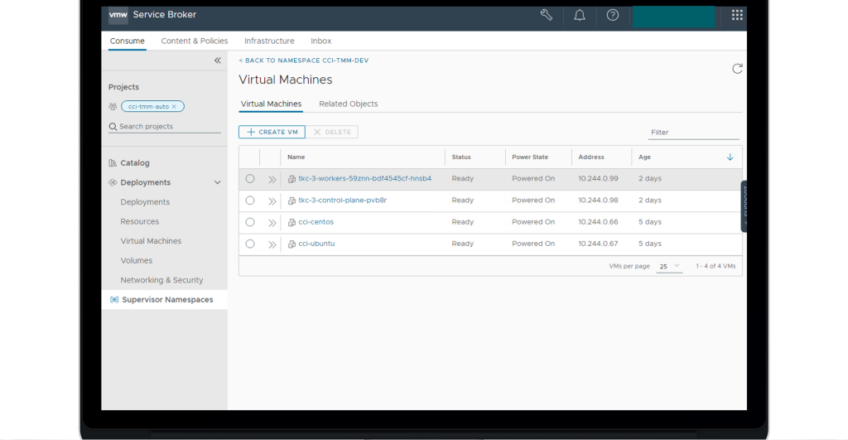Open the wrench tools icon
The image size is (848, 440).
coord(546,15)
